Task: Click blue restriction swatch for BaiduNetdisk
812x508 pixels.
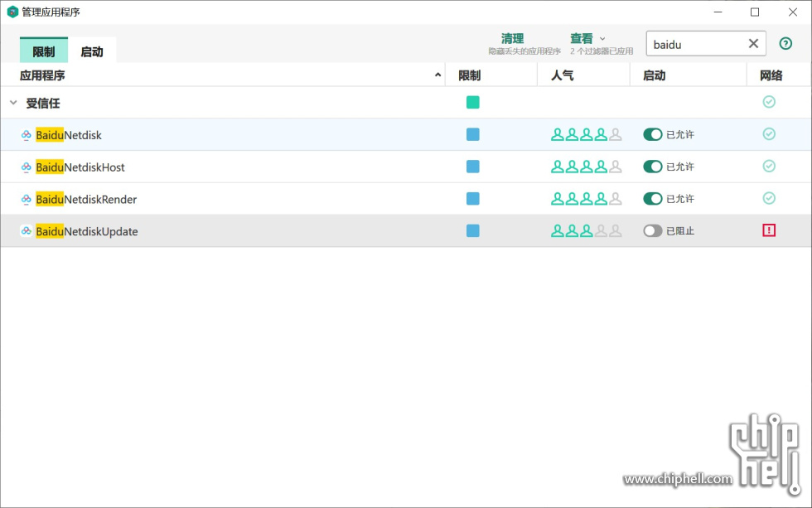Action: click(x=473, y=134)
